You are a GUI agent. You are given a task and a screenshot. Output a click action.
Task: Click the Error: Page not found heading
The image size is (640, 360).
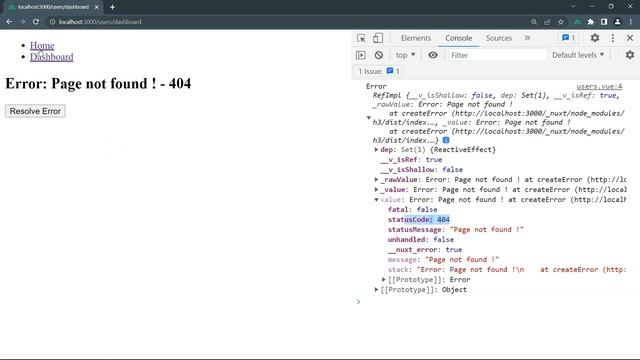98,83
